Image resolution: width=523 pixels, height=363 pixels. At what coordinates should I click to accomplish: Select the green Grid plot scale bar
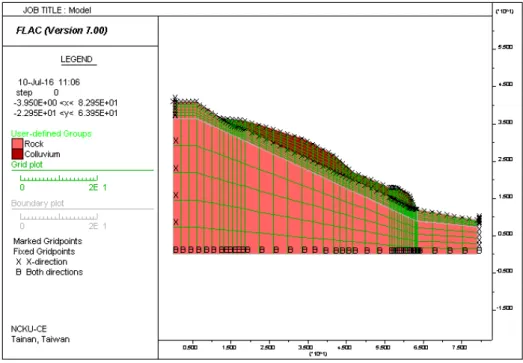(59, 178)
